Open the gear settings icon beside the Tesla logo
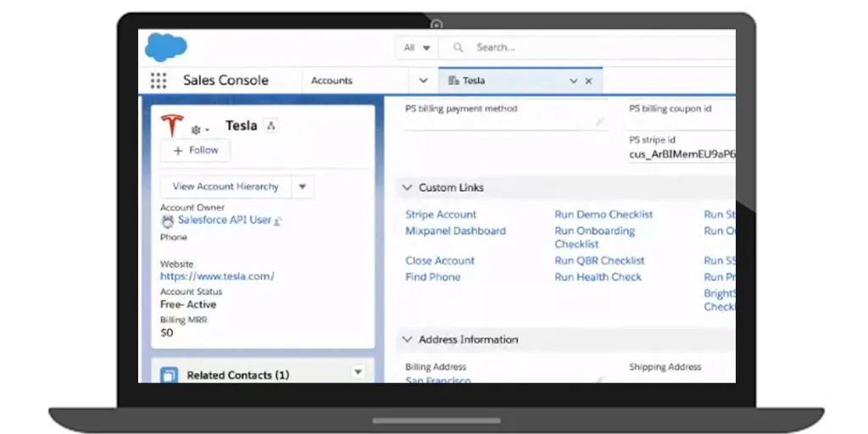Image resolution: width=868 pixels, height=434 pixels. (196, 130)
